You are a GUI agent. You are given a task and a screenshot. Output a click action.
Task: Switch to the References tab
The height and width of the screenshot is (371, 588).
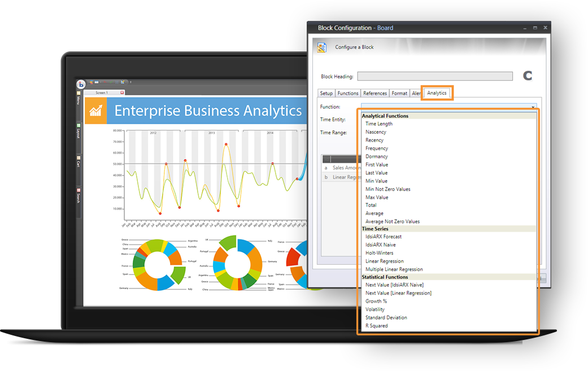pos(375,93)
